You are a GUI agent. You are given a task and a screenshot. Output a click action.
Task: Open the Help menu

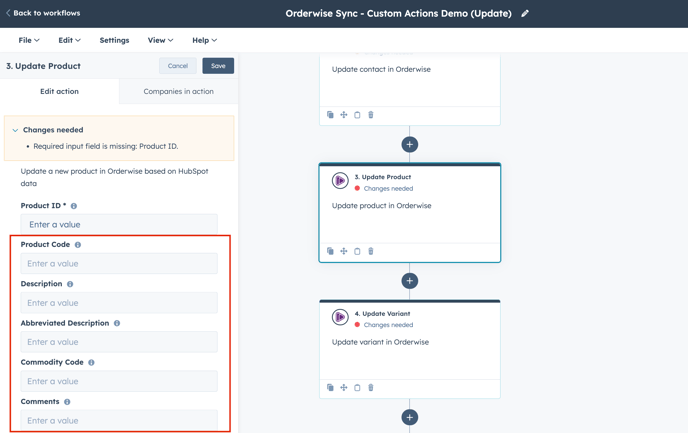204,40
